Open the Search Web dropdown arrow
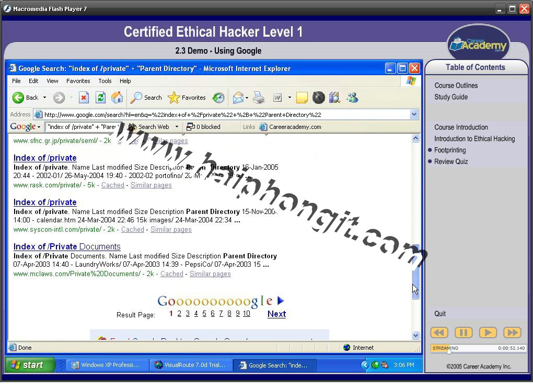 pos(177,127)
